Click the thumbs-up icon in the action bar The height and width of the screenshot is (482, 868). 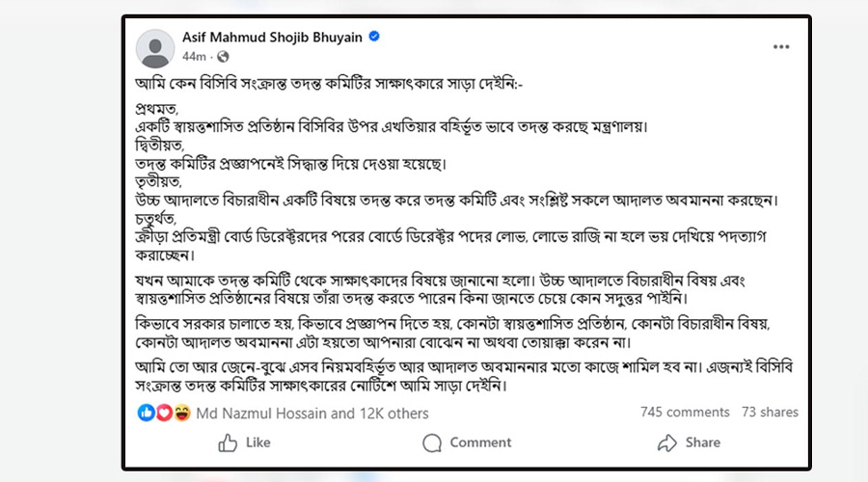coord(229,442)
